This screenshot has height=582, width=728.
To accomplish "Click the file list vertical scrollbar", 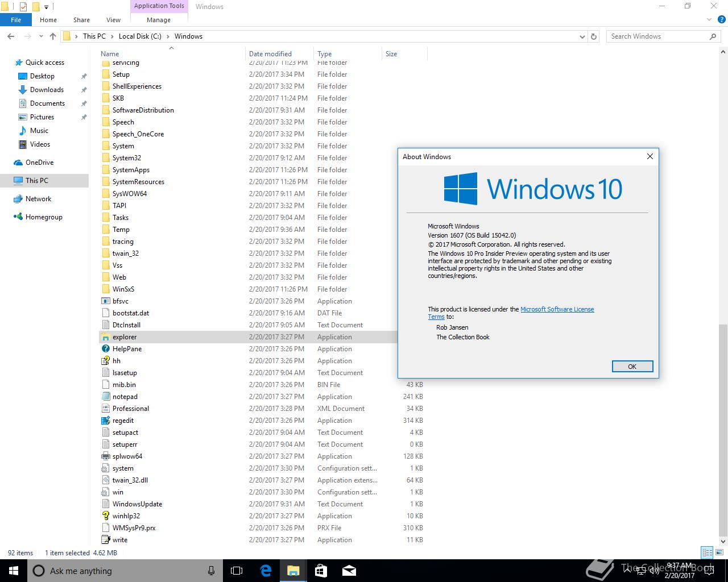I will point(723,430).
